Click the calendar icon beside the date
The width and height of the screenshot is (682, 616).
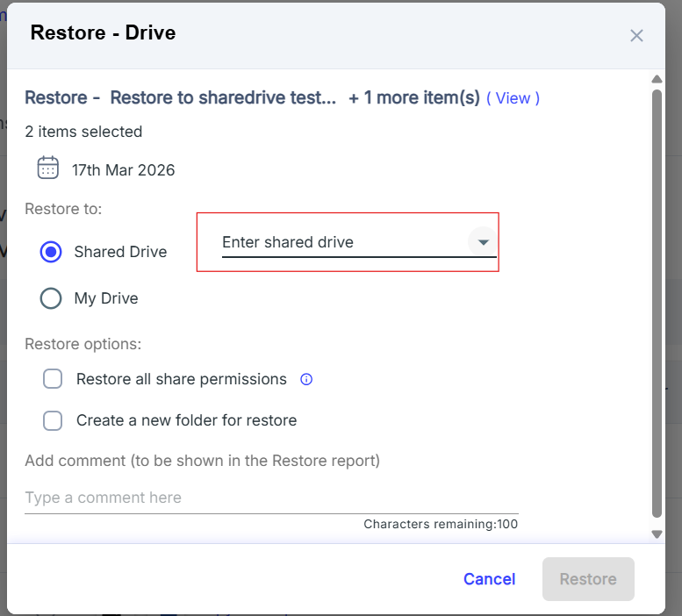pyautogui.click(x=48, y=168)
